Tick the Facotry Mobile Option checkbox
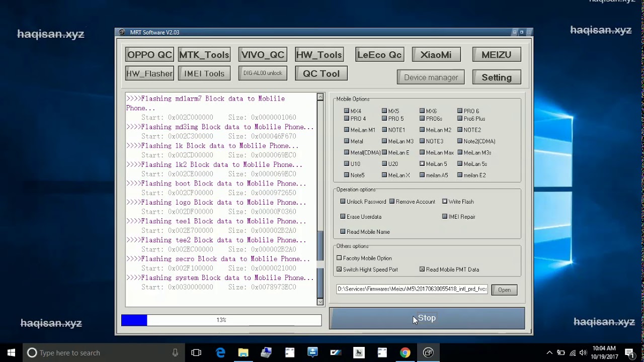Screen dimensions: 644x362 (x=339, y=258)
